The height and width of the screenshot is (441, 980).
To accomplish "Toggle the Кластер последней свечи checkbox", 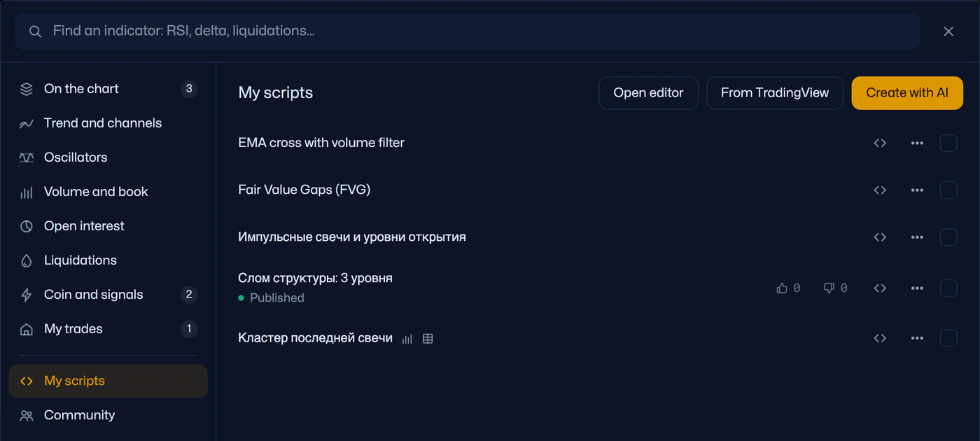I will 948,338.
